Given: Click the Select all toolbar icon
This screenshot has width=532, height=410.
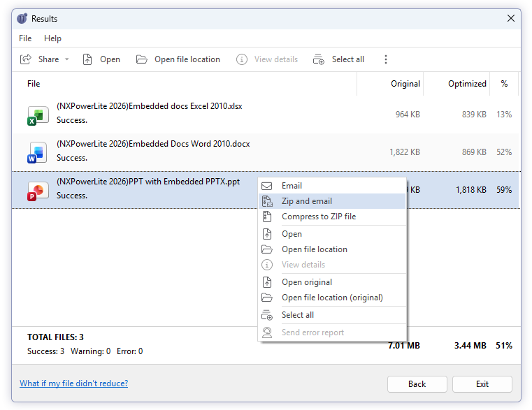Looking at the screenshot, I should pyautogui.click(x=319, y=59).
